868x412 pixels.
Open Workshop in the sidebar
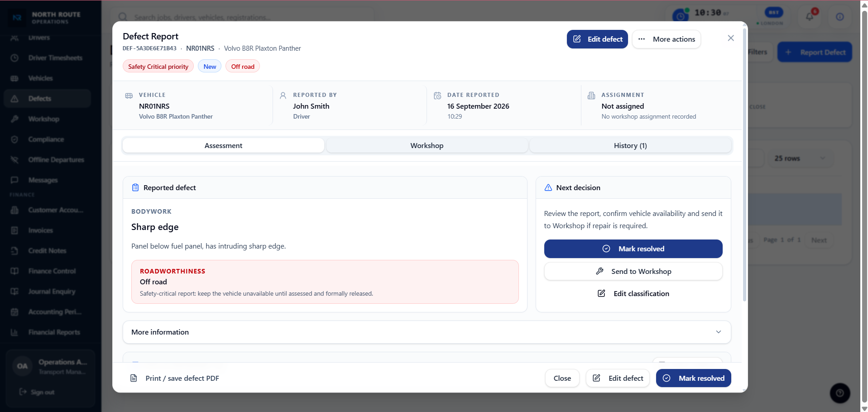click(47, 119)
